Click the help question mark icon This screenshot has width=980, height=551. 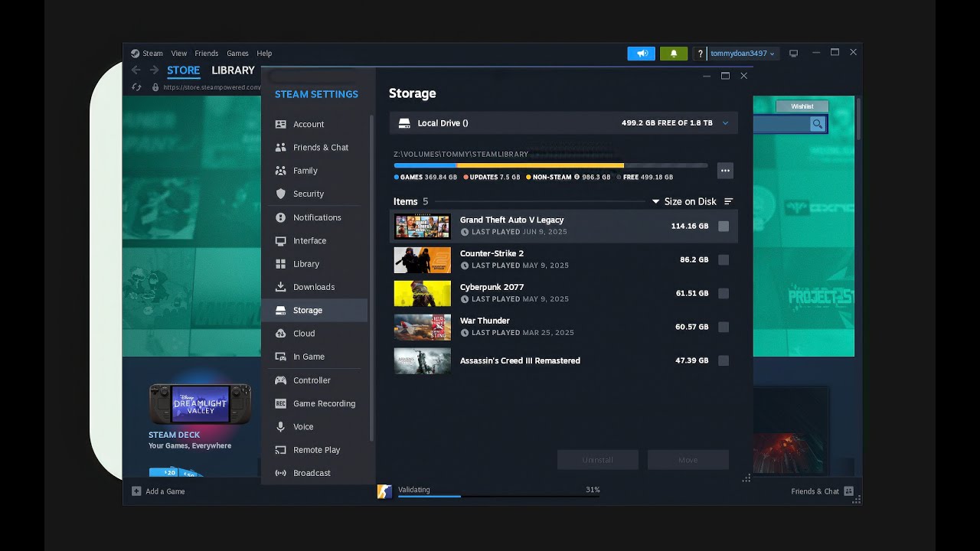pos(700,54)
